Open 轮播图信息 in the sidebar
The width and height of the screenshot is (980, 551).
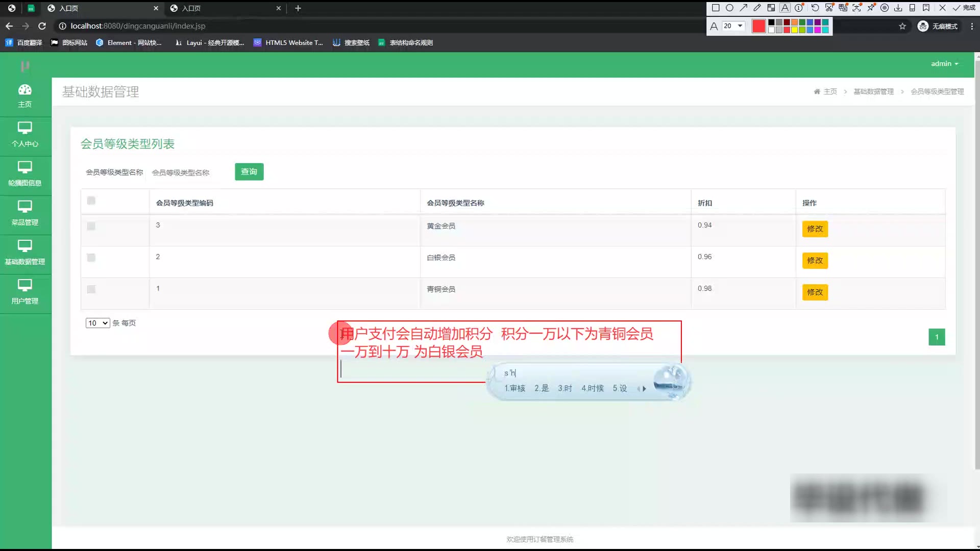point(25,174)
